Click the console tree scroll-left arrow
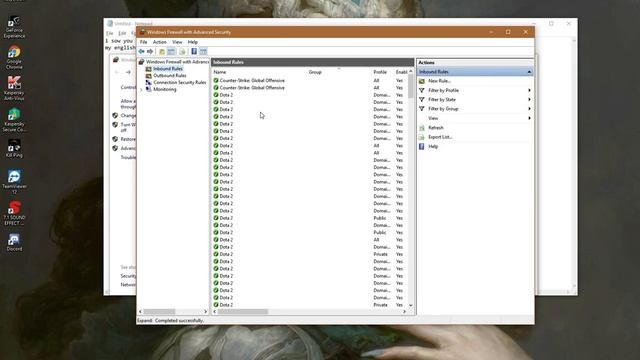Screen dimensions: 640x360 (x=140, y=312)
